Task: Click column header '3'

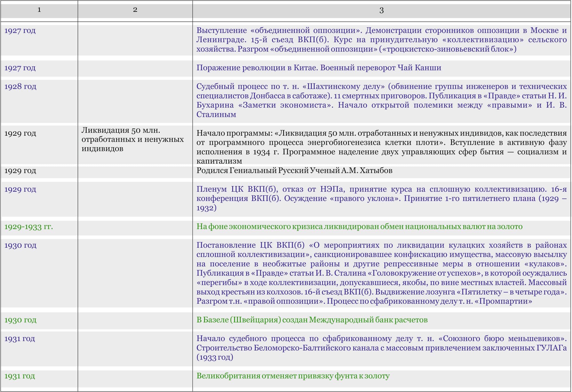Action: pyautogui.click(x=382, y=10)
